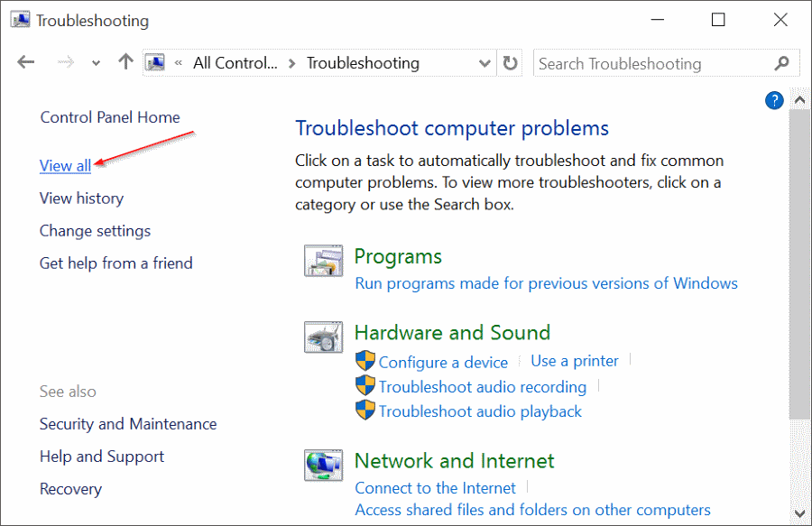
Task: Open Use a printer troubleshooter
Action: 575,361
